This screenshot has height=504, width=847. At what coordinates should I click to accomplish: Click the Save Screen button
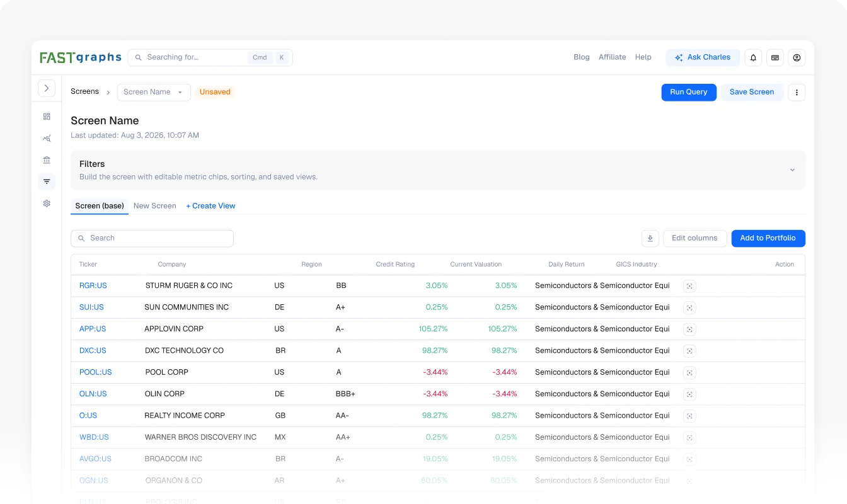tap(752, 92)
